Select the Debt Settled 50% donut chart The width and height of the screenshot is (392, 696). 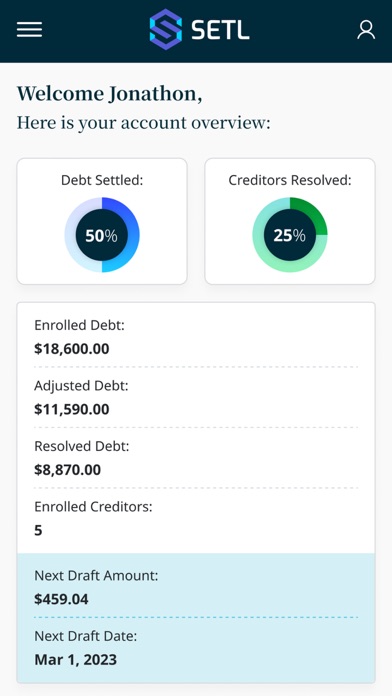point(102,235)
